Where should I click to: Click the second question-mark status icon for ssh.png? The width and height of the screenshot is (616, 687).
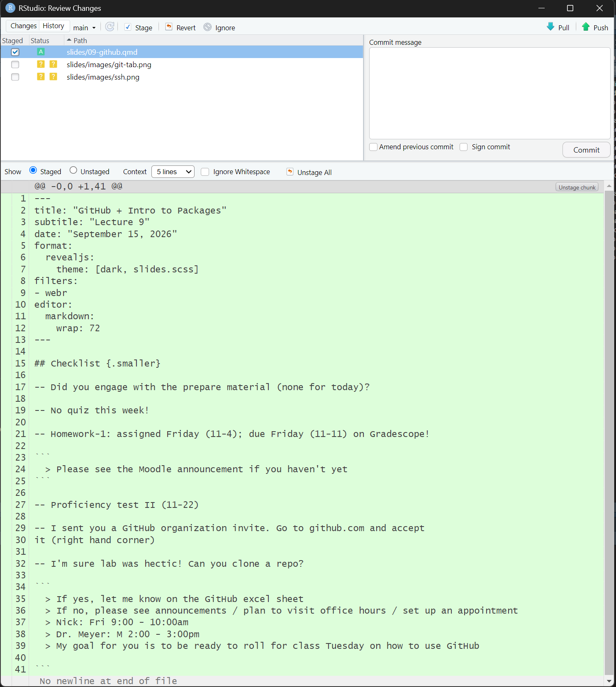53,77
